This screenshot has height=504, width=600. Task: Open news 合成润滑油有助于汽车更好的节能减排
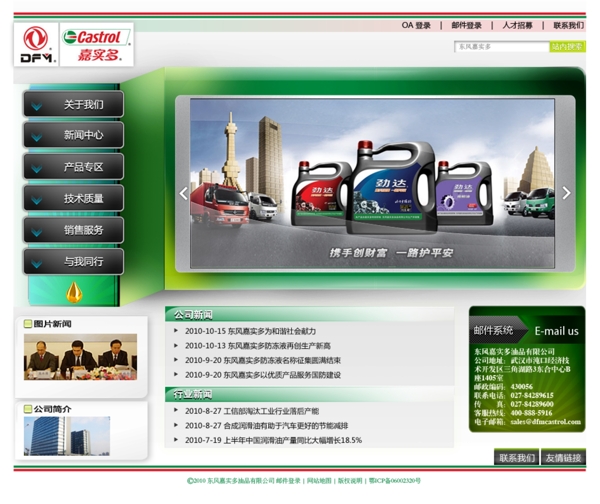tap(285, 426)
